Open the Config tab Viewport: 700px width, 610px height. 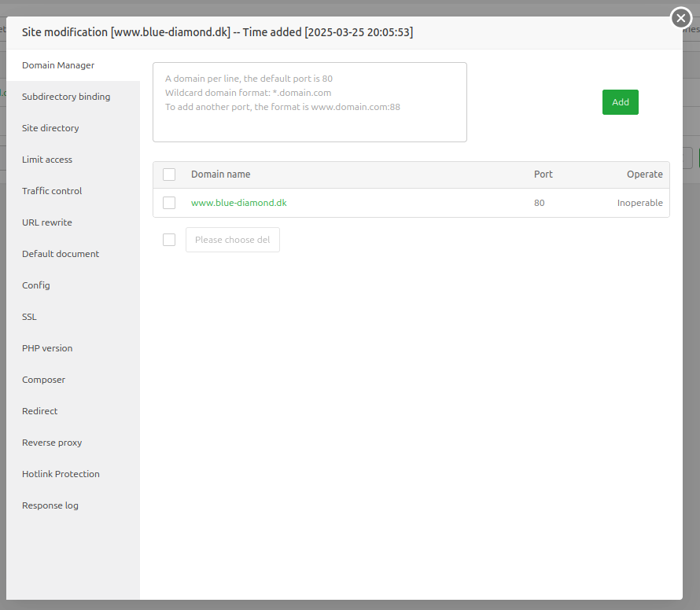73,285
